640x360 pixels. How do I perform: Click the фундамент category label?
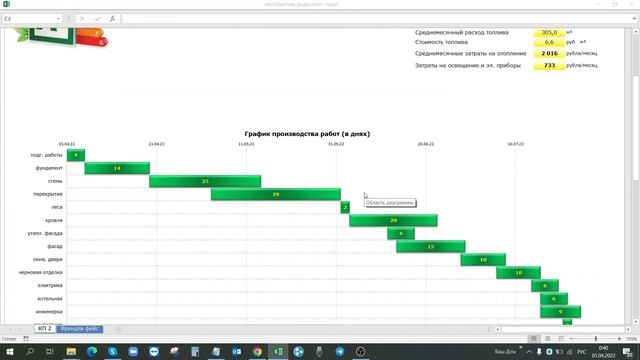(49, 168)
